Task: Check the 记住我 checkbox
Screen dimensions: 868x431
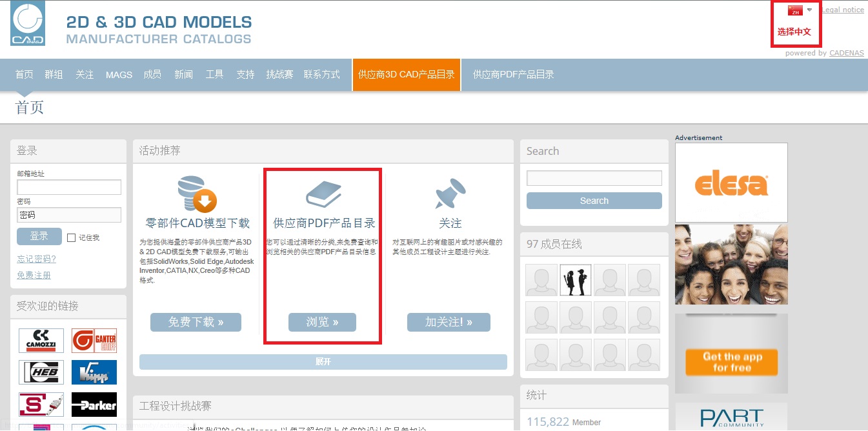Action: [x=72, y=237]
